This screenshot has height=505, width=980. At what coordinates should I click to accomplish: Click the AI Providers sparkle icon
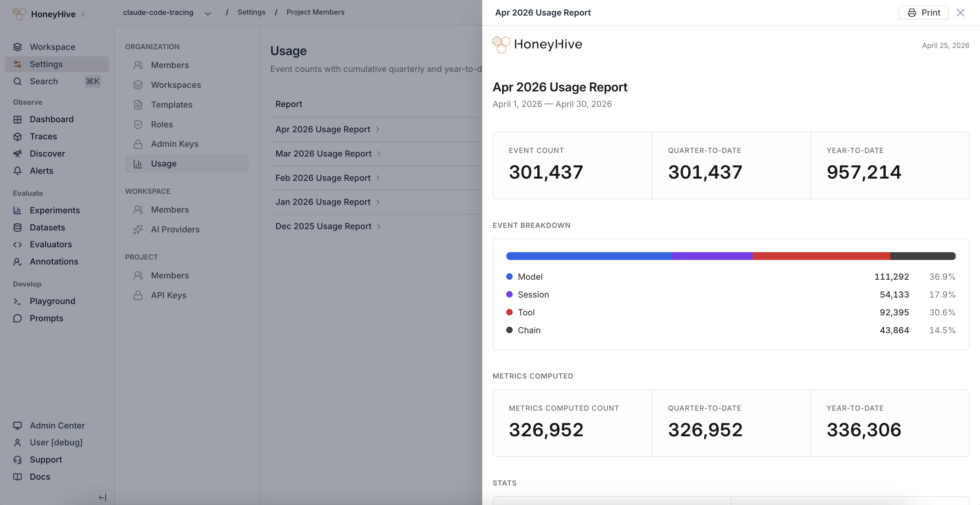(x=138, y=229)
